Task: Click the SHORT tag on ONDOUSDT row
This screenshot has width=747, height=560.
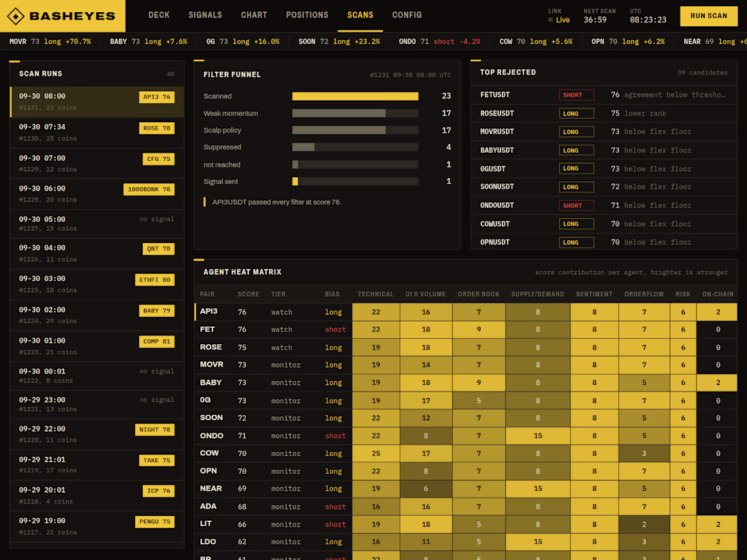Action: point(577,206)
